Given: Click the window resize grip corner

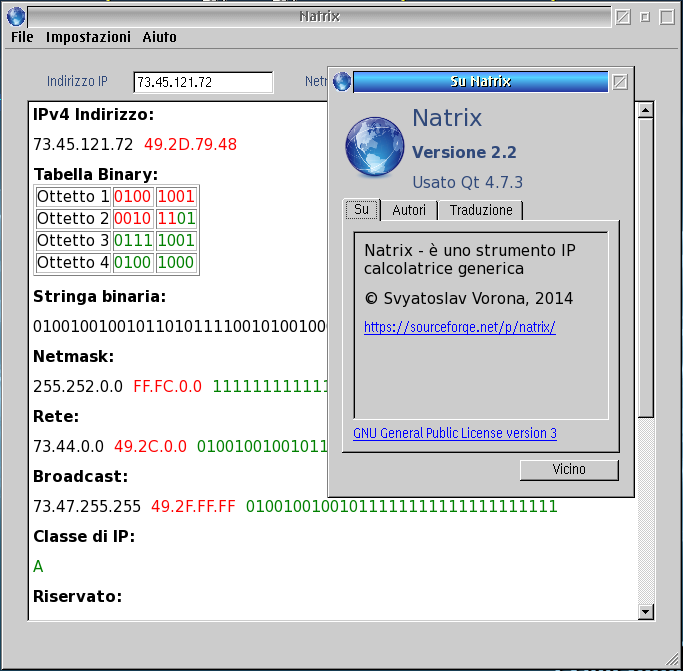Looking at the screenshot, I should coord(672,661).
